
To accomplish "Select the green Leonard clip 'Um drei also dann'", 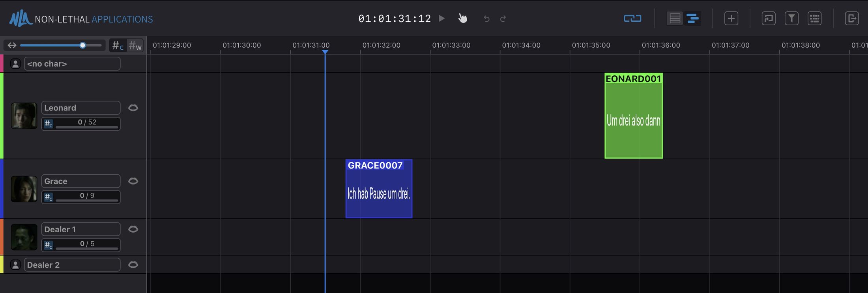I will [634, 116].
